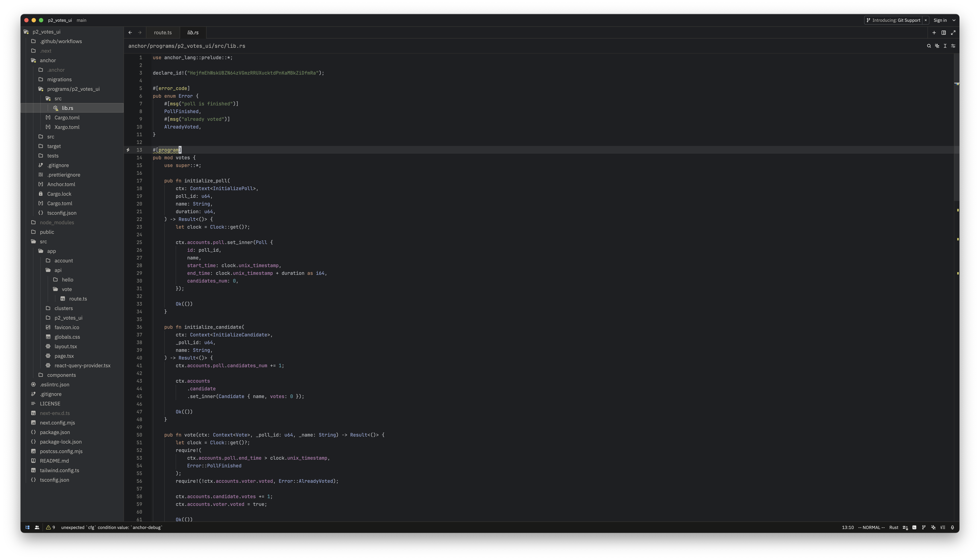Click the breadcrumb path anchor/programs/p2_votes_ui/src/lib.rs
This screenshot has width=980, height=560.
pos(187,46)
